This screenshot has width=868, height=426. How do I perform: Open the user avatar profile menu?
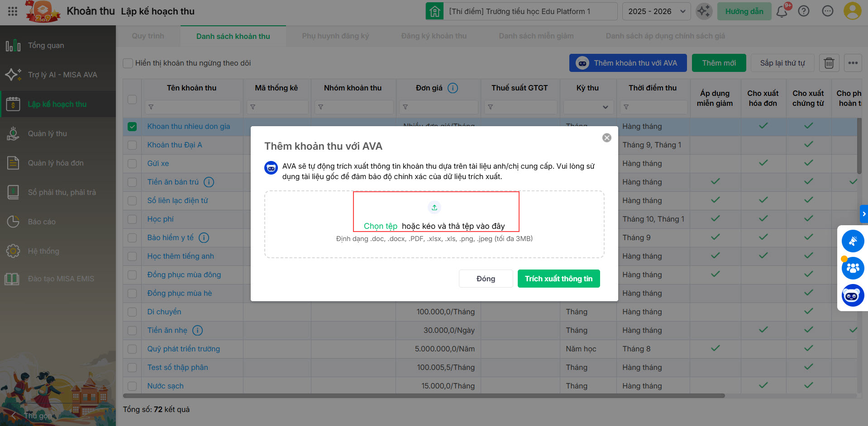(x=852, y=11)
